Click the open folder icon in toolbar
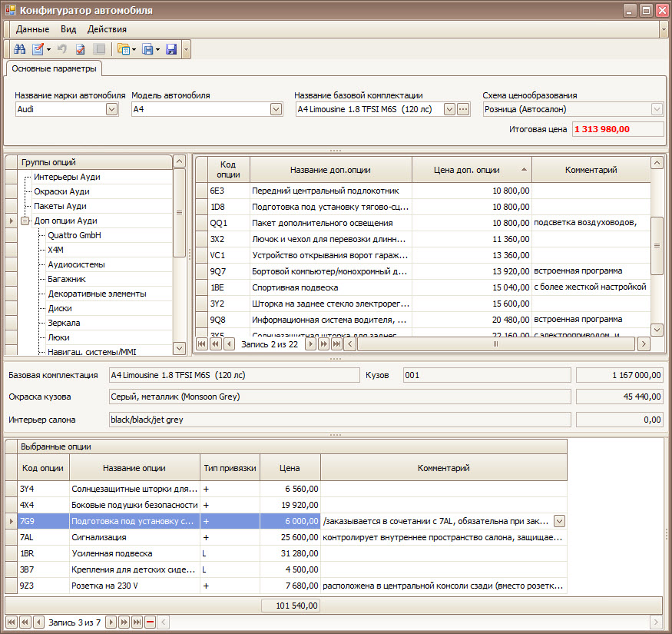The height and width of the screenshot is (634, 672). point(123,49)
